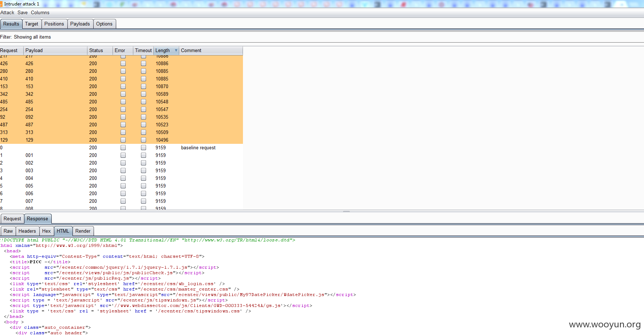Select the row with length 10535

pos(121,117)
